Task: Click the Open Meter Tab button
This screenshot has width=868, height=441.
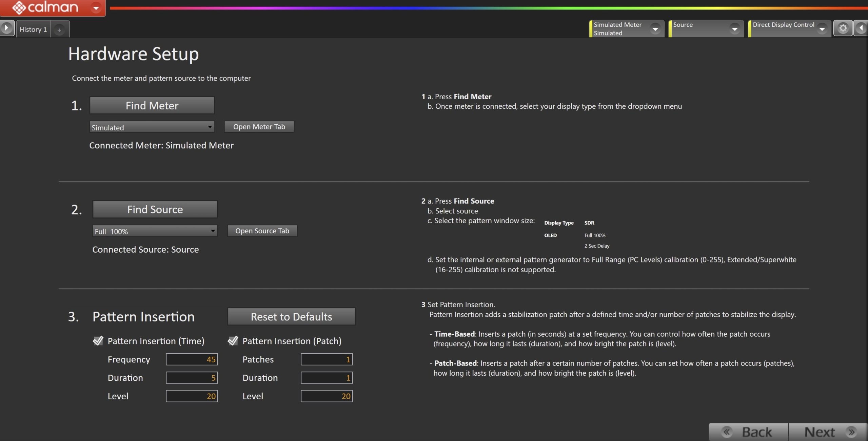Action: pos(259,127)
